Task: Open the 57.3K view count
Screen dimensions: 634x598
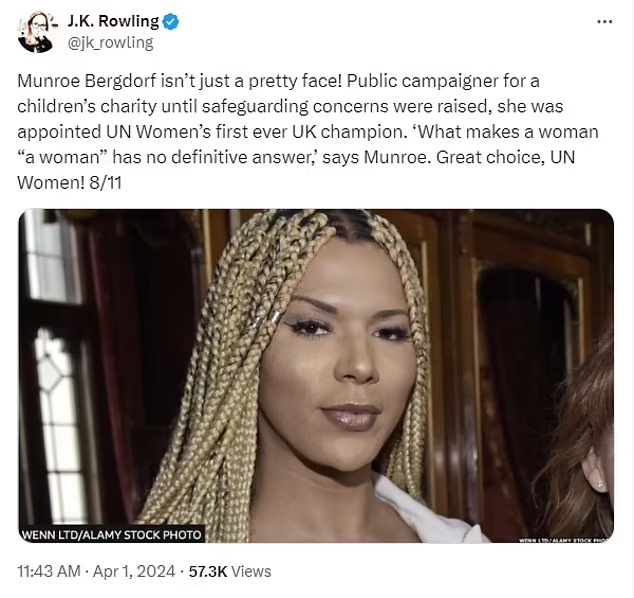Action: click(208, 571)
